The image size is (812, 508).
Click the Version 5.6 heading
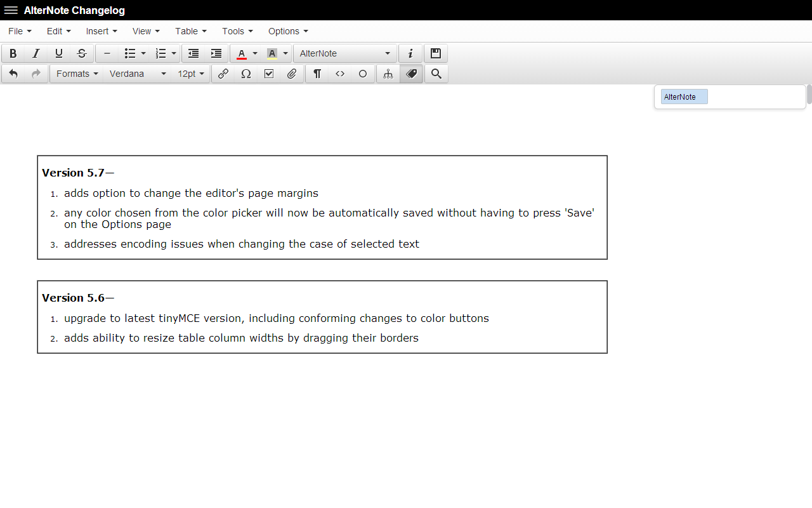click(x=78, y=298)
